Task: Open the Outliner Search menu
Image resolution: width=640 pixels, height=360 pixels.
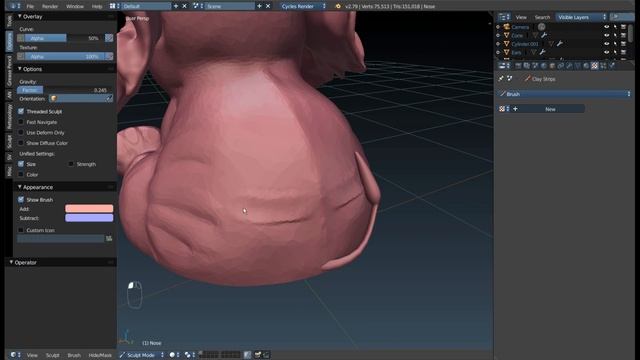Action: (x=542, y=17)
